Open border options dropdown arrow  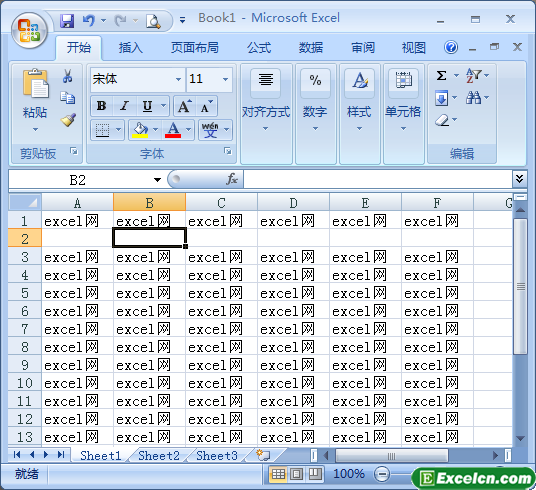coord(118,130)
